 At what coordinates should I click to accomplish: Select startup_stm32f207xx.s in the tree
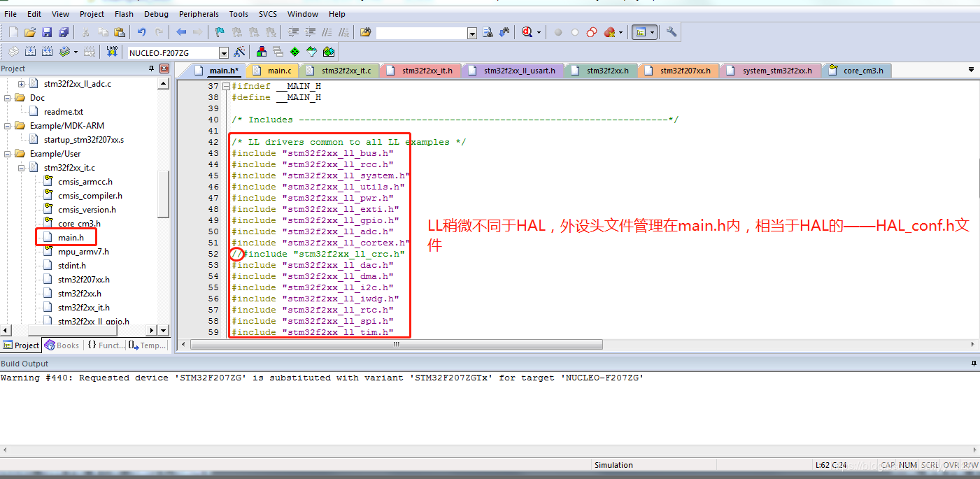click(84, 140)
